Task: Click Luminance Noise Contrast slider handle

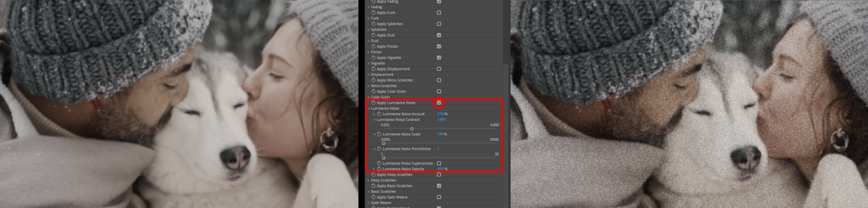Action: pyautogui.click(x=411, y=129)
